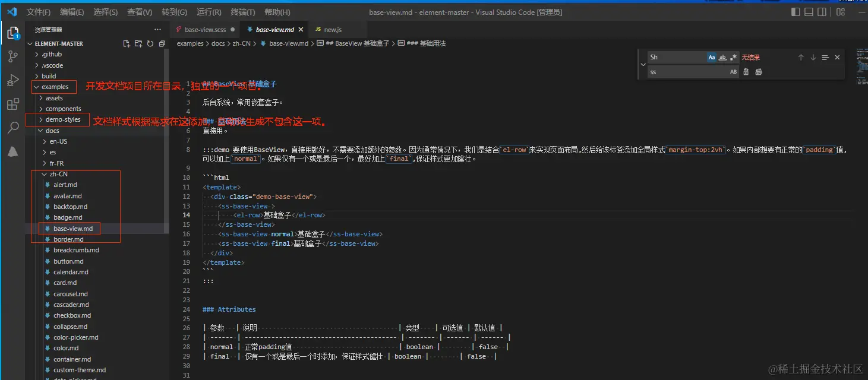This screenshot has height=380, width=868.
Task: Toggle bottom panel visibility
Action: click(x=809, y=12)
